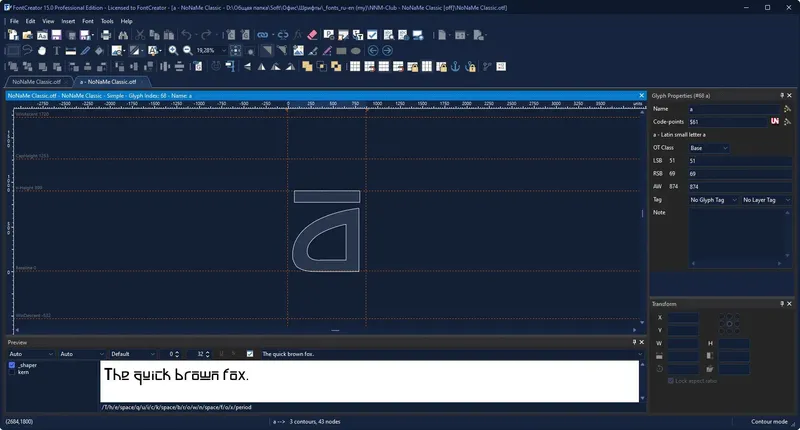The image size is (800, 430).
Task: Click the glyph Name input field
Action: [x=734, y=109]
